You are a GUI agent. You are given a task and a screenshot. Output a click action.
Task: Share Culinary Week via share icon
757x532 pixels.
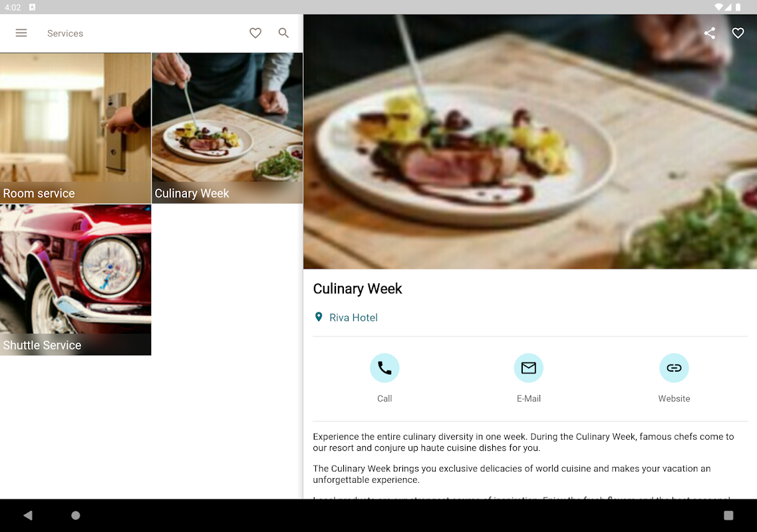710,33
